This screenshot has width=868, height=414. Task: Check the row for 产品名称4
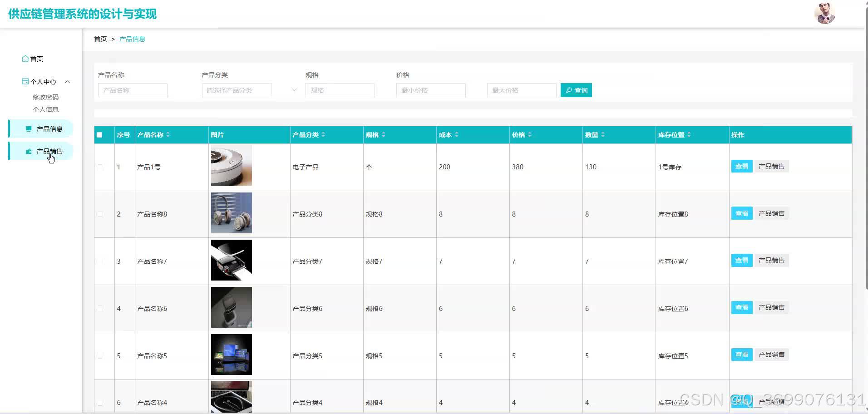99,403
